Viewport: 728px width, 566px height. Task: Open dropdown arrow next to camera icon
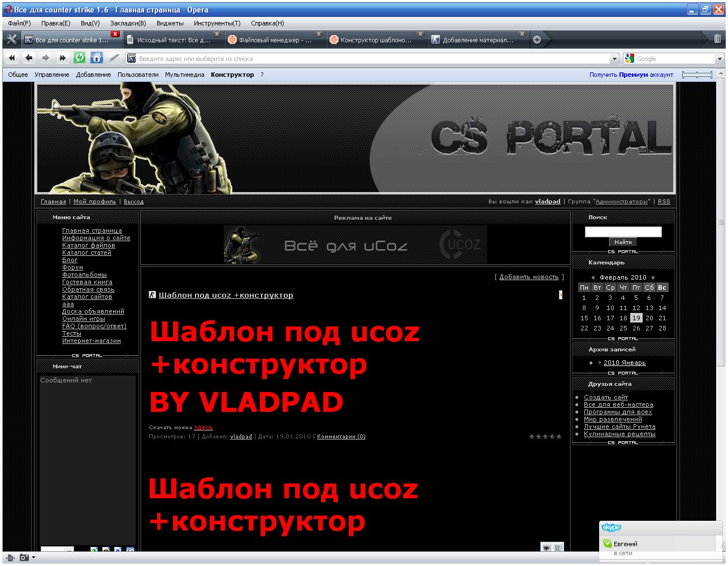(x=33, y=558)
